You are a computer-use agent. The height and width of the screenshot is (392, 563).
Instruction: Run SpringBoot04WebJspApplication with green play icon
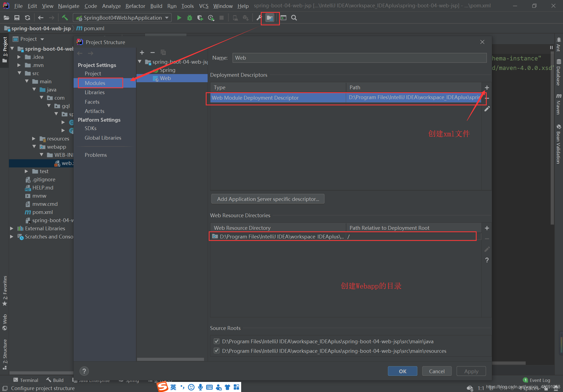[179, 18]
